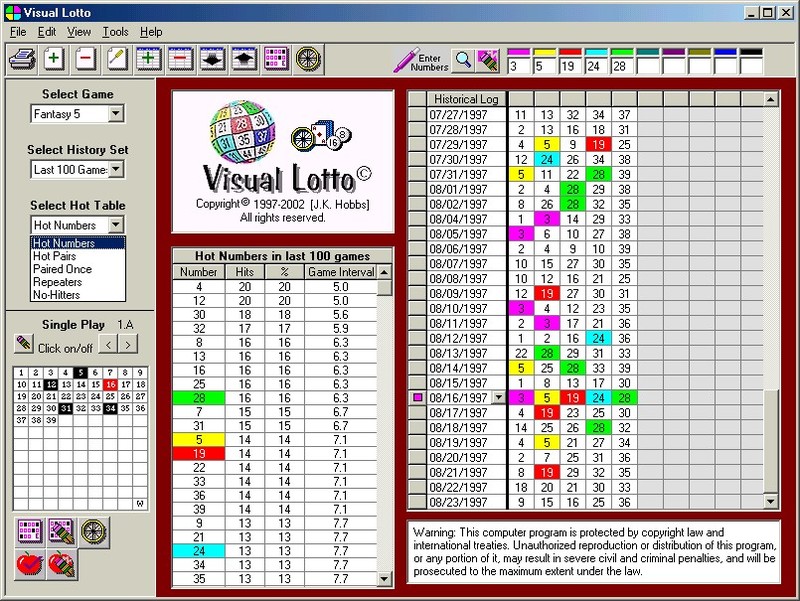Click the Historical Log scroll-up arrow
The height and width of the screenshot is (601, 800).
click(771, 99)
